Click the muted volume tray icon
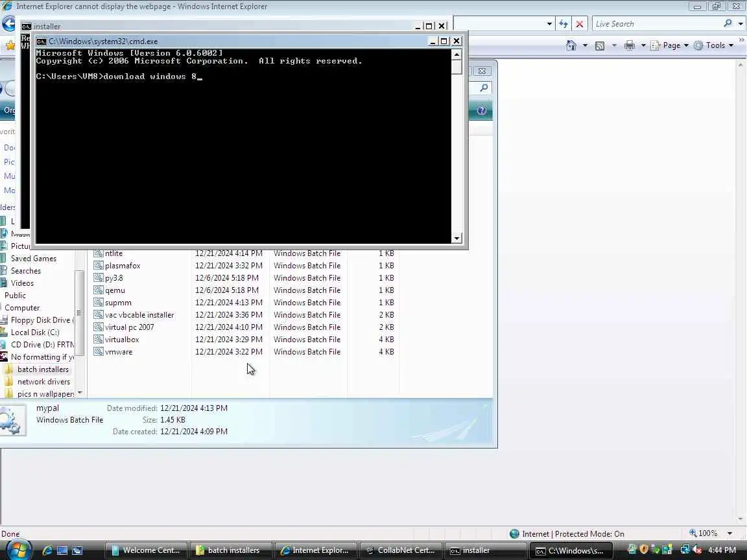Image resolution: width=747 pixels, height=560 pixels. click(x=696, y=550)
